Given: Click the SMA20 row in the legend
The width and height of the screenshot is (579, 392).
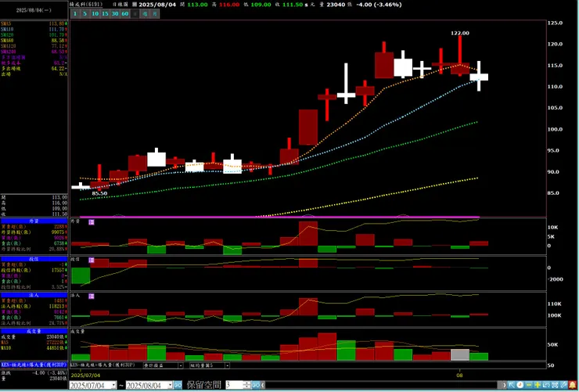Looking at the screenshot, I should (34, 34).
